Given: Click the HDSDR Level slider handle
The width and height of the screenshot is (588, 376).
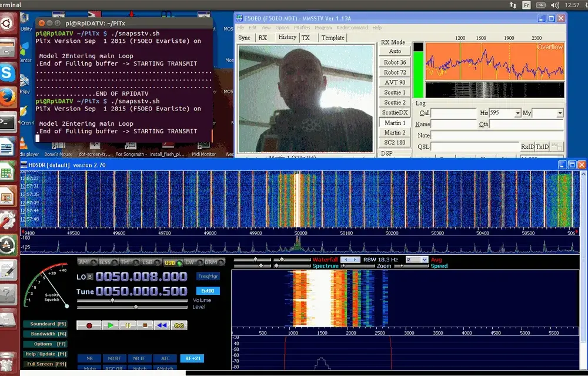Looking at the screenshot, I should tap(136, 307).
